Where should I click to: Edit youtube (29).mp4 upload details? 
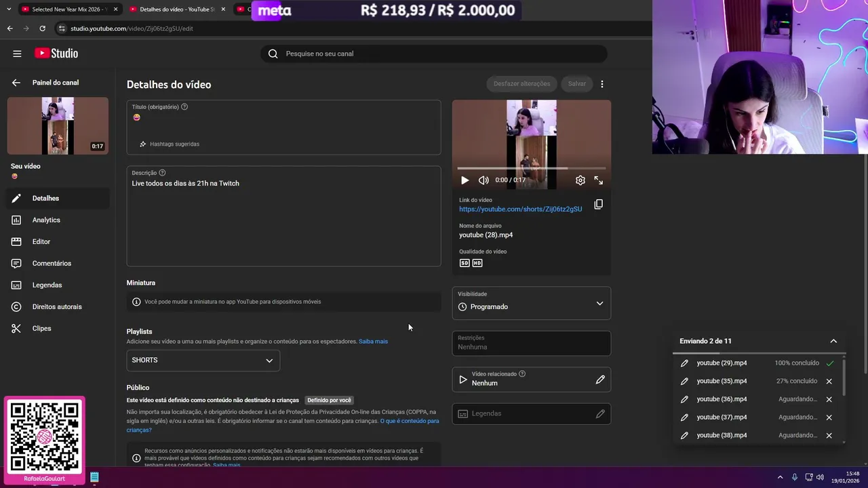click(x=684, y=363)
